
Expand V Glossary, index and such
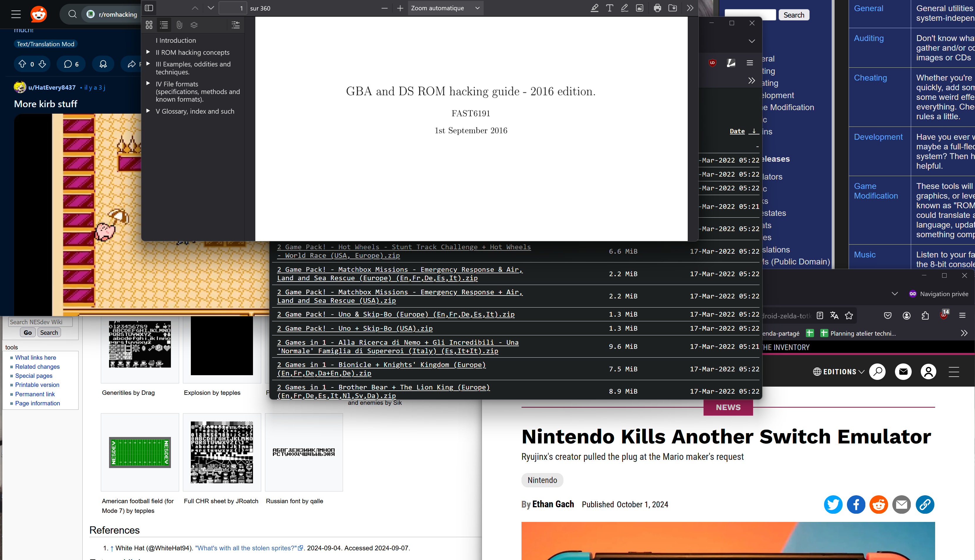[148, 111]
